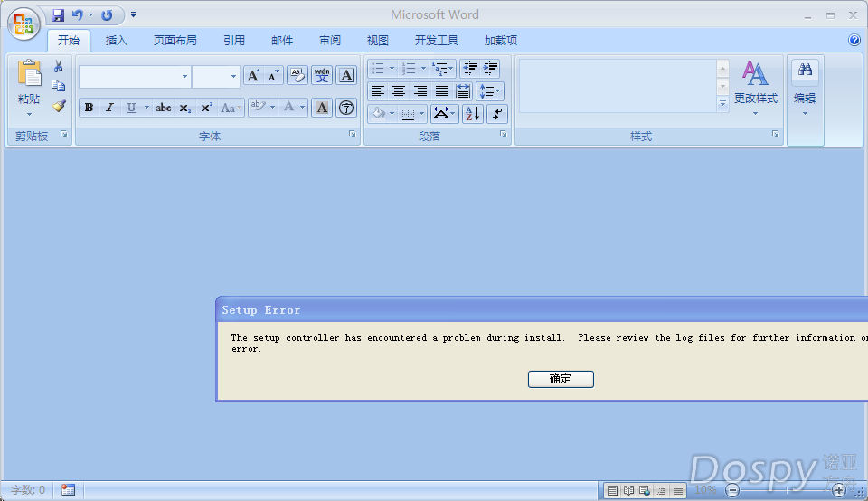Show or hide paragraph marks

(x=497, y=113)
